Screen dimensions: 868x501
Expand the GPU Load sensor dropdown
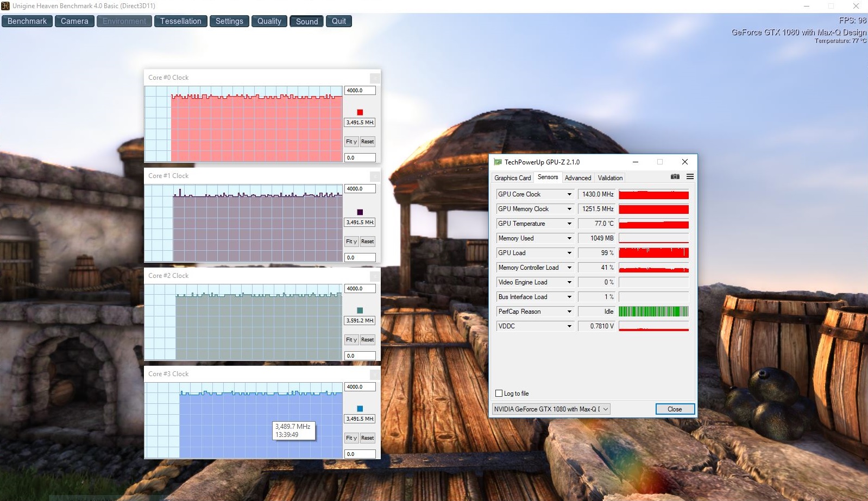(569, 253)
